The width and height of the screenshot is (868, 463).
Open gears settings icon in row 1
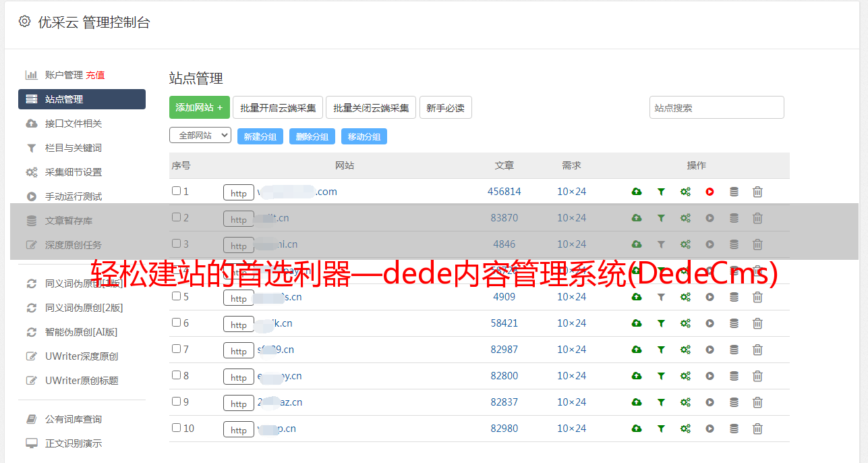pos(685,192)
